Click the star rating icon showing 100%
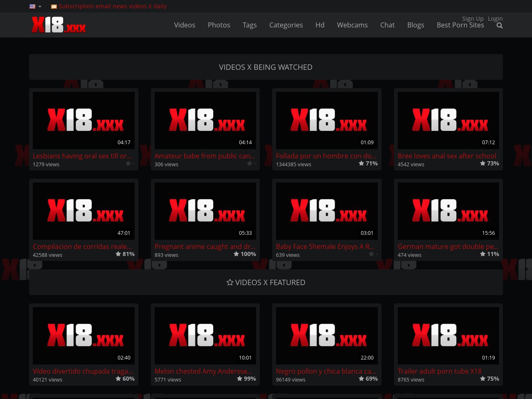The height and width of the screenshot is (399, 532). [x=236, y=254]
